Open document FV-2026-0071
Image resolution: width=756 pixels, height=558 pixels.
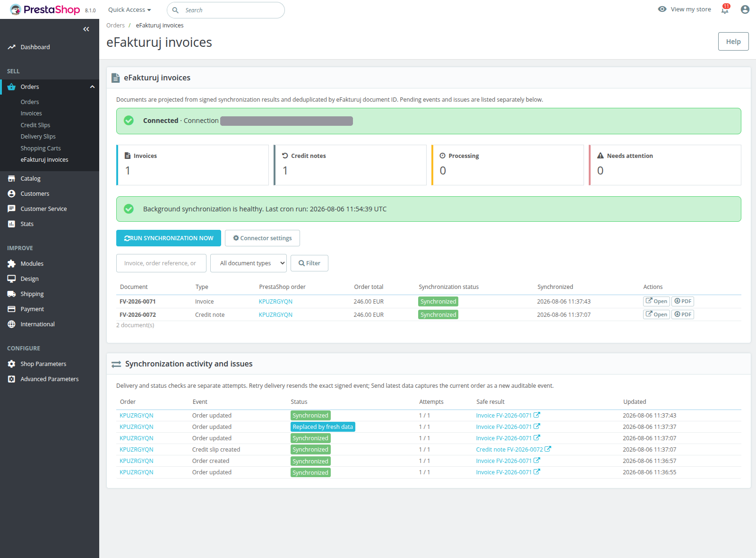[x=656, y=301]
